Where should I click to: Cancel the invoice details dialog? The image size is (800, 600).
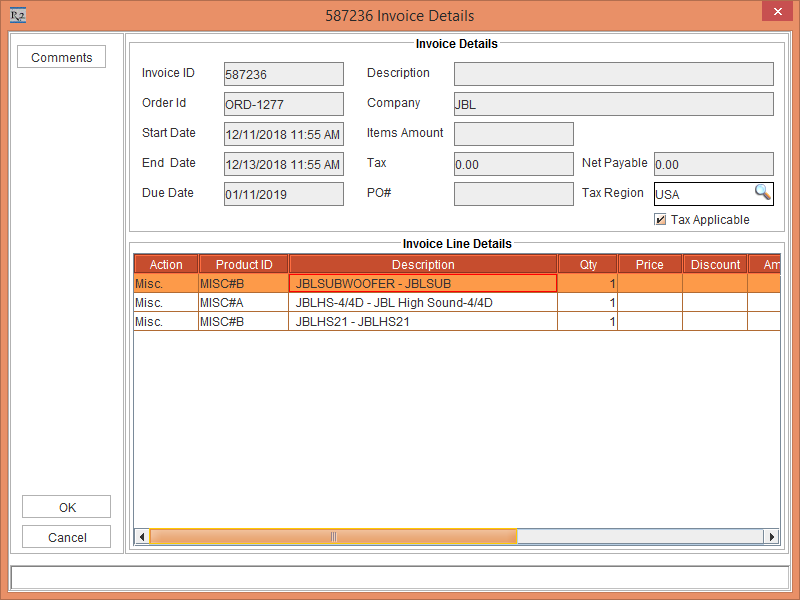pos(67,537)
